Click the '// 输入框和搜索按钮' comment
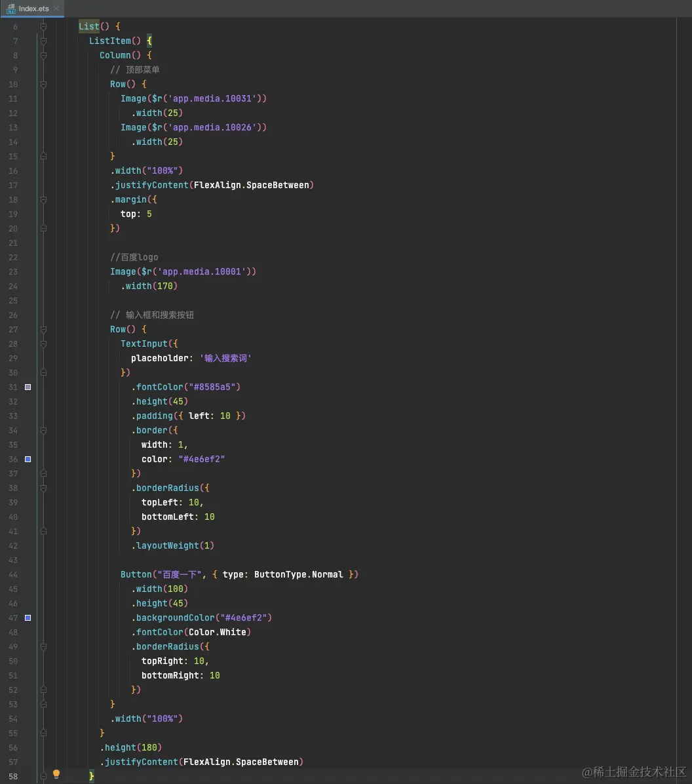 [x=152, y=315]
